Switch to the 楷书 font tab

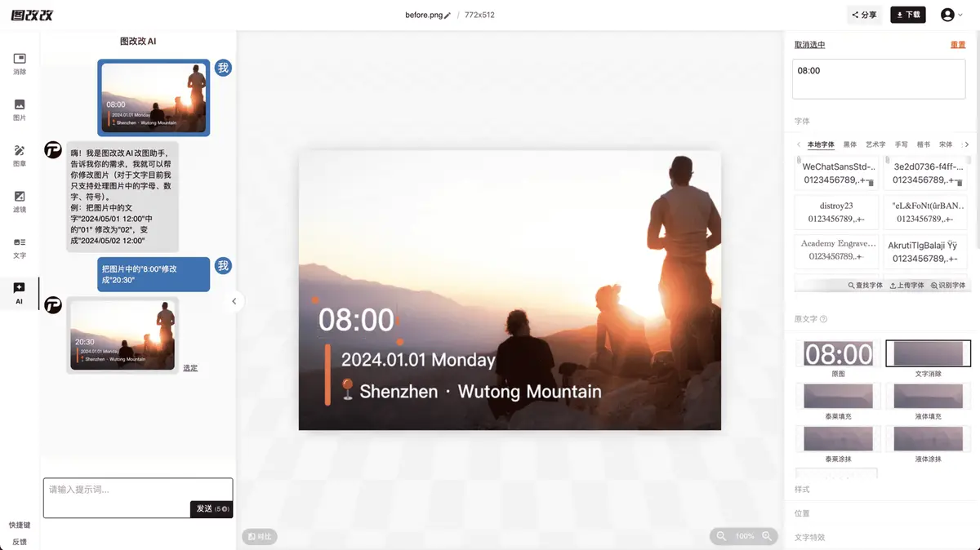coord(924,144)
